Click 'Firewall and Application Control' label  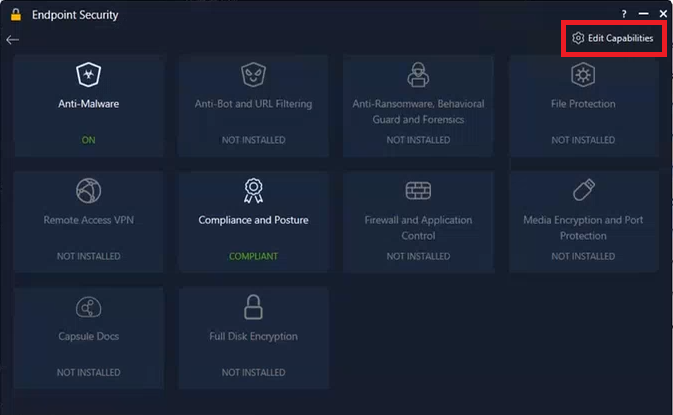(x=418, y=228)
